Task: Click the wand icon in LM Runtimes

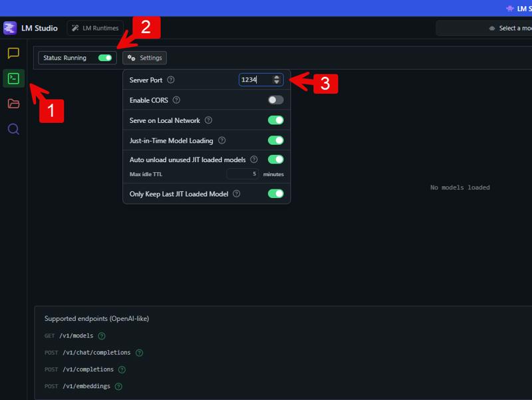Action: tap(75, 28)
